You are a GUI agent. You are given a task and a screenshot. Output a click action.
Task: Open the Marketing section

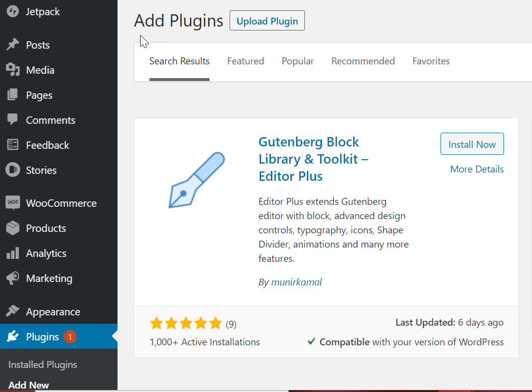[48, 278]
